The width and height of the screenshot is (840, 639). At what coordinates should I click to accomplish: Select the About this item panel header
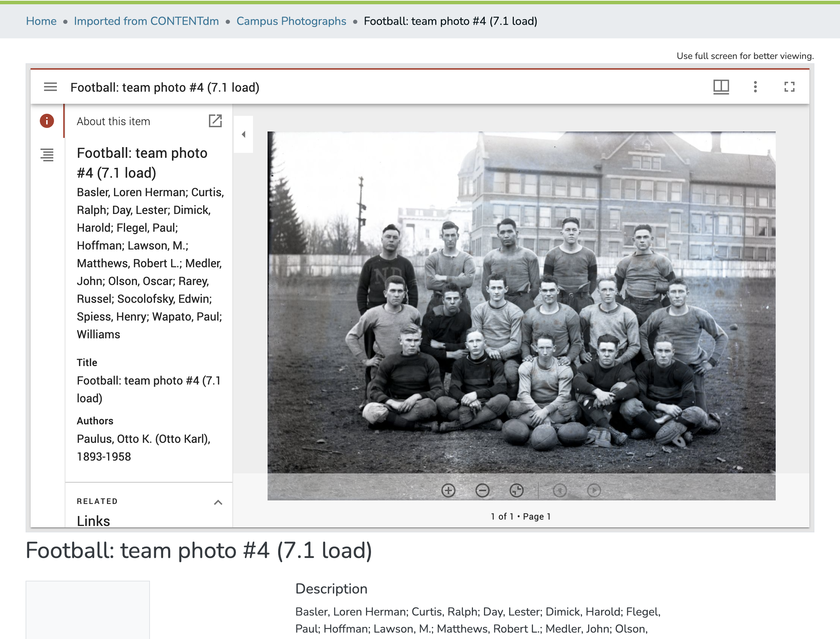point(113,121)
